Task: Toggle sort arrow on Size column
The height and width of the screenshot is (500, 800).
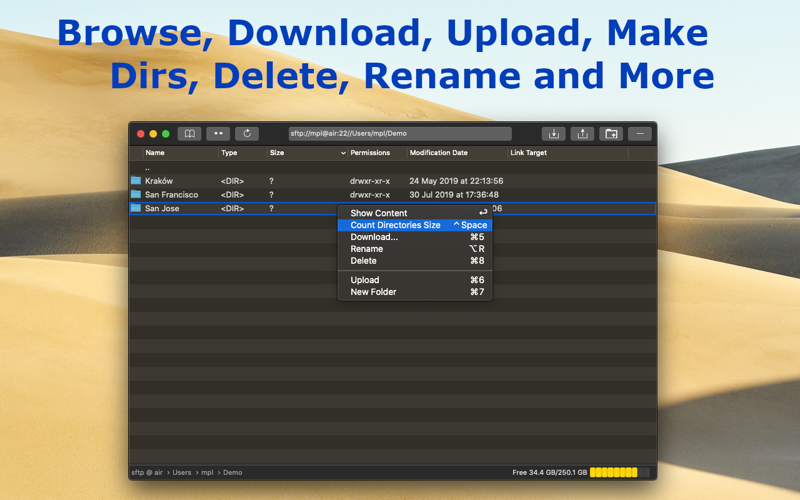Action: 343,153
